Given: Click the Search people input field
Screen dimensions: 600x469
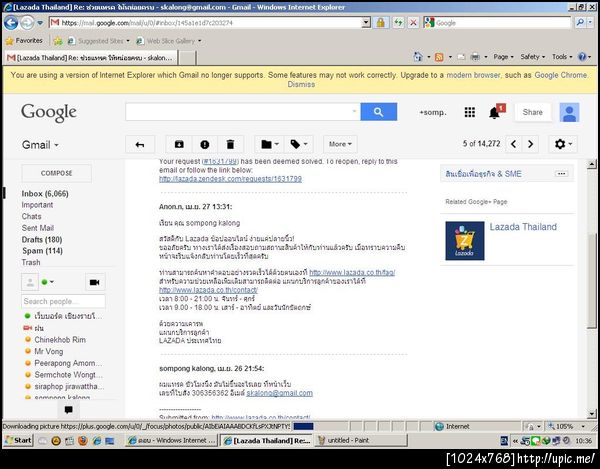Looking at the screenshot, I should [64, 301].
